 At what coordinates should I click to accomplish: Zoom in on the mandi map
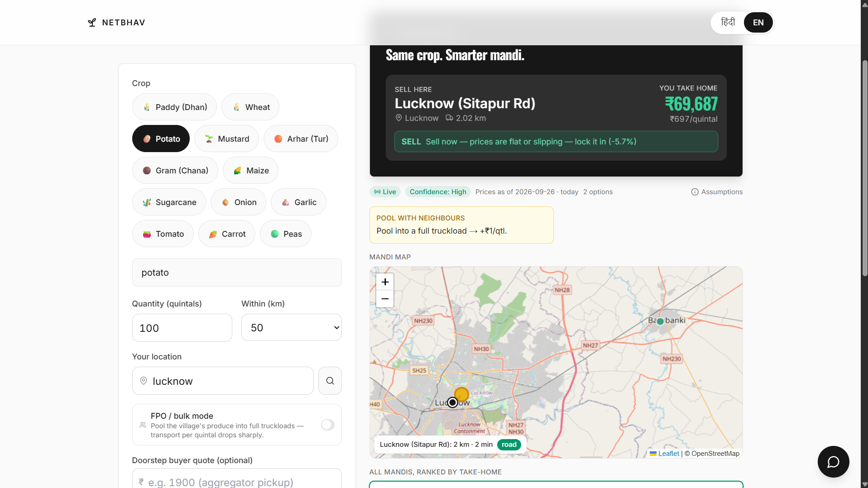pos(385,282)
